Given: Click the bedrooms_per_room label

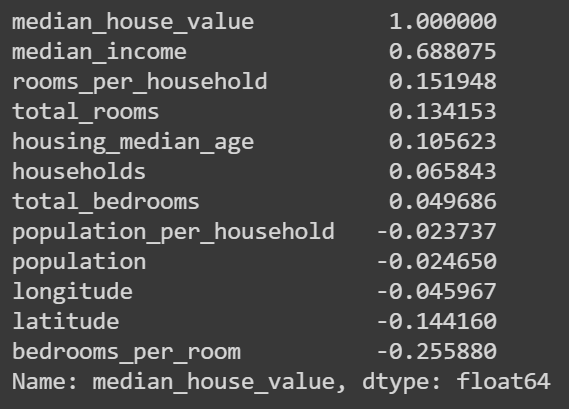Looking at the screenshot, I should coord(126,352).
